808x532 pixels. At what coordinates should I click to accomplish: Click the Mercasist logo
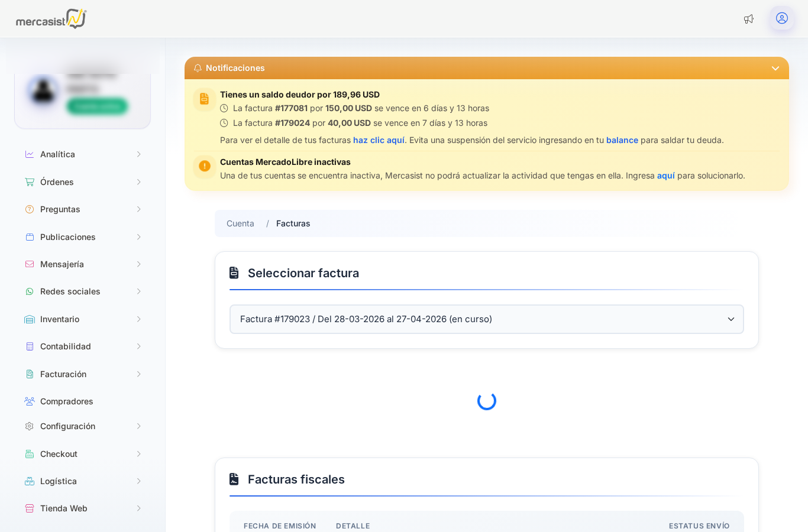click(x=51, y=19)
